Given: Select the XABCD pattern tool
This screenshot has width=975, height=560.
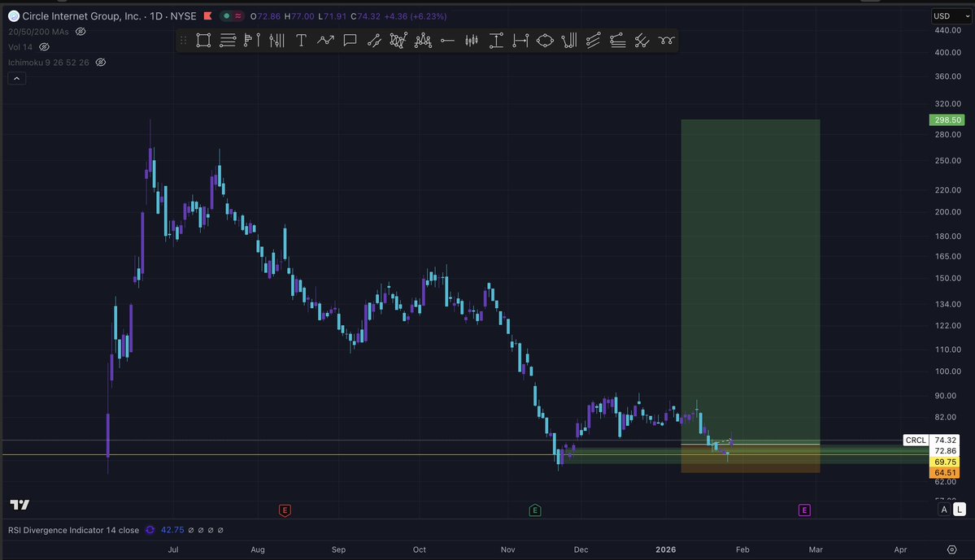Looking at the screenshot, I should 398,41.
